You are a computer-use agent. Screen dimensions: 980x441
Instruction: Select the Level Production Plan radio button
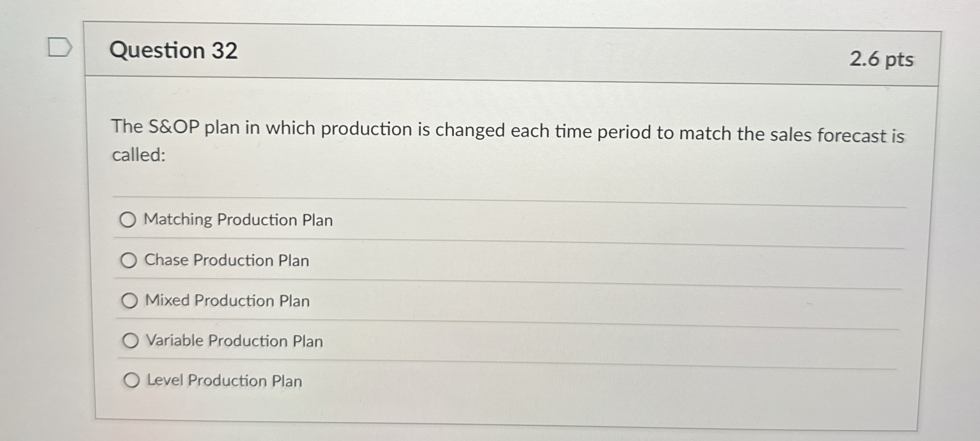pyautogui.click(x=132, y=381)
